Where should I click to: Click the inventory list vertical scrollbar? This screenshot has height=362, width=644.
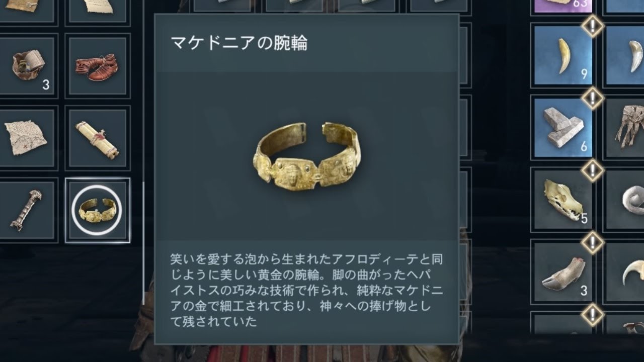tap(143, 243)
